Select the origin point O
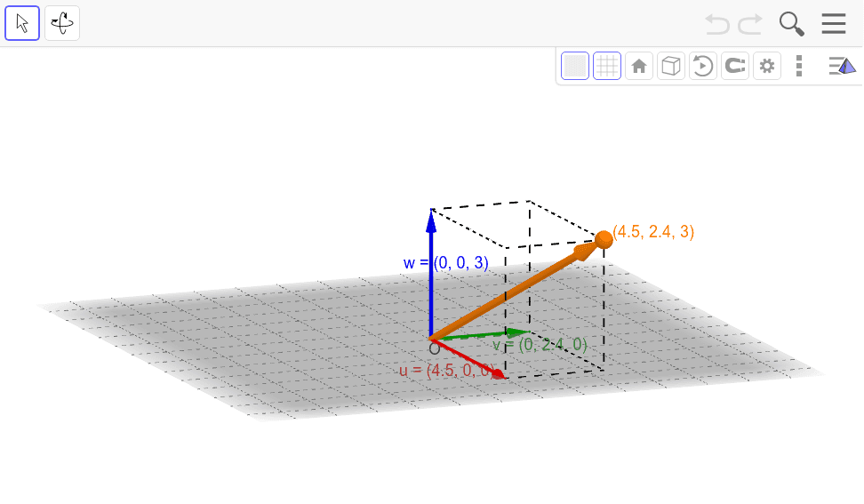The image size is (864, 504). [434, 348]
